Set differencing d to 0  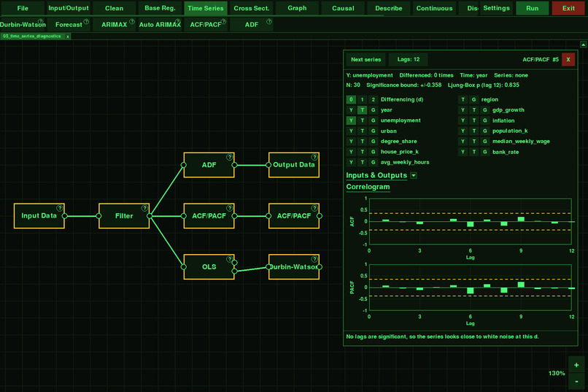pos(351,99)
